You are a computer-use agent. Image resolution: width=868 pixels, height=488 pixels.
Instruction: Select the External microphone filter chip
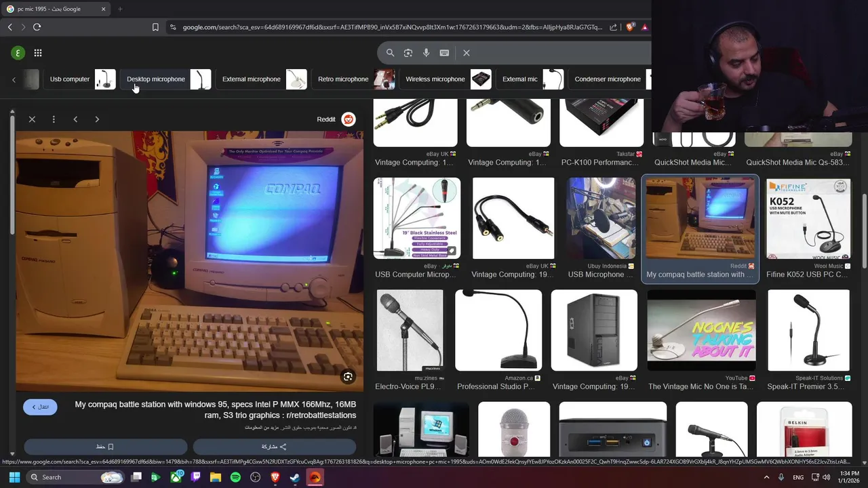(x=262, y=79)
